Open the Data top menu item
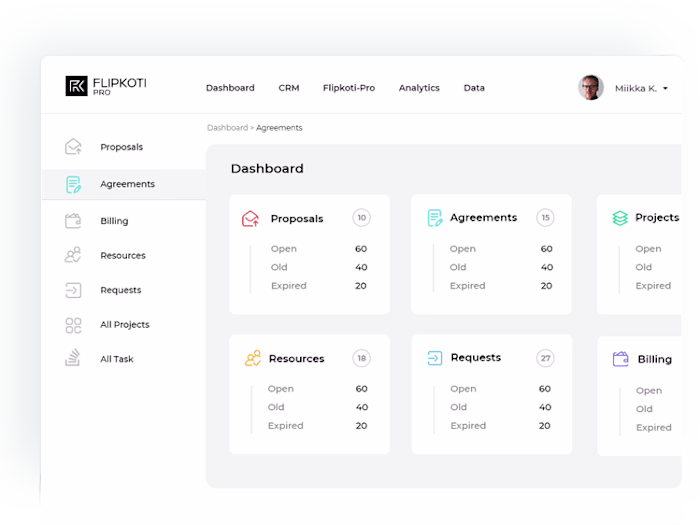Viewport: 700px width, 525px height. pos(474,88)
